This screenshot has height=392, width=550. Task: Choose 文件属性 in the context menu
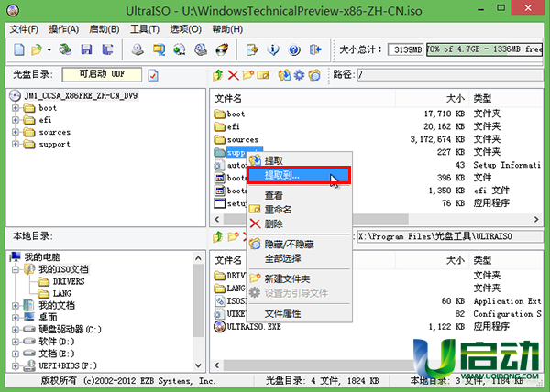click(300, 313)
